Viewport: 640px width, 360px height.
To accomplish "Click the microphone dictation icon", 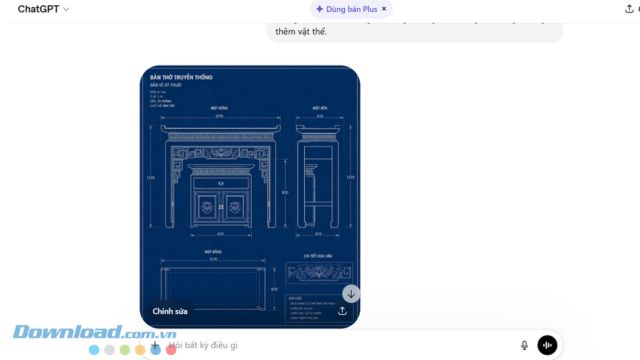I will (524, 345).
